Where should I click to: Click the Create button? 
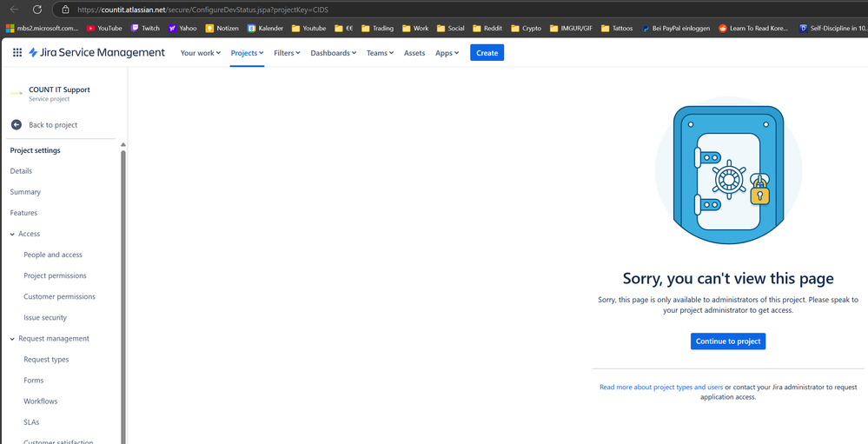tap(487, 53)
